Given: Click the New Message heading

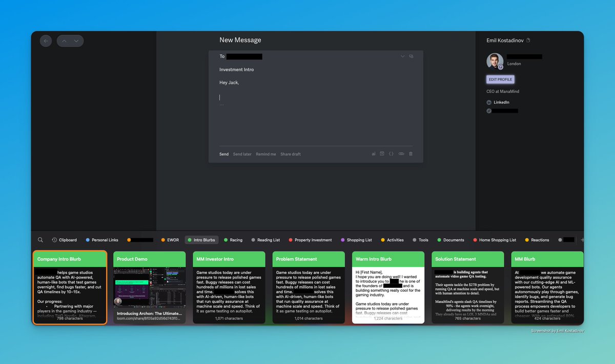Looking at the screenshot, I should tap(240, 40).
